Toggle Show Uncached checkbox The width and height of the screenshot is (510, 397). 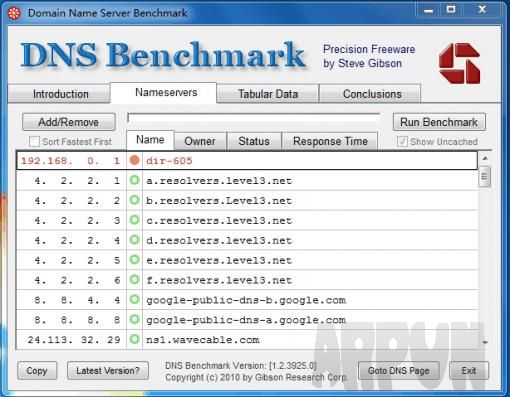402,141
